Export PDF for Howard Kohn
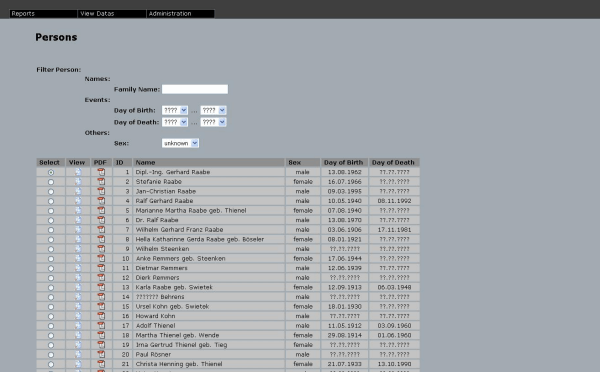The image size is (600, 372). coord(101,316)
